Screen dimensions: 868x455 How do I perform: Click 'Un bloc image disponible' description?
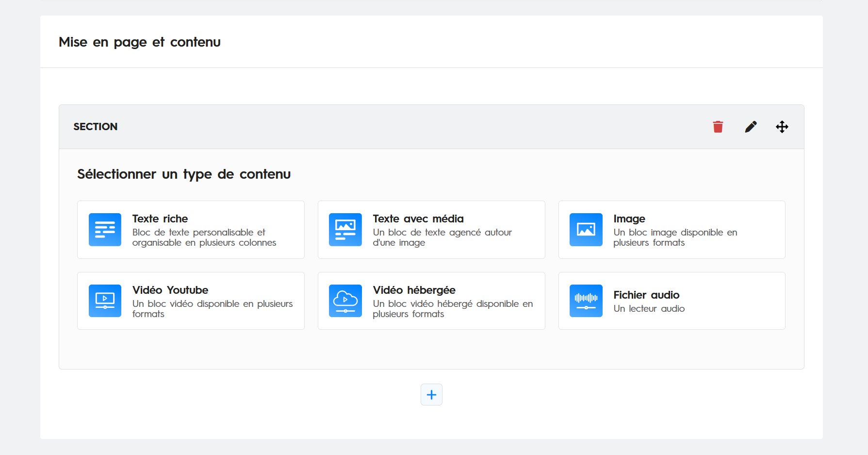[675, 237]
